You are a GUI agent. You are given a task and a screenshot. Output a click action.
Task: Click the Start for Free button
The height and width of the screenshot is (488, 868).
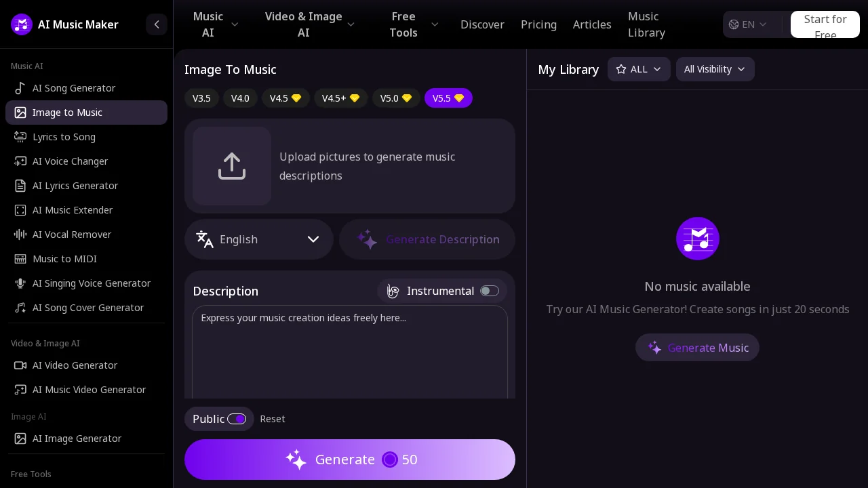(x=825, y=24)
